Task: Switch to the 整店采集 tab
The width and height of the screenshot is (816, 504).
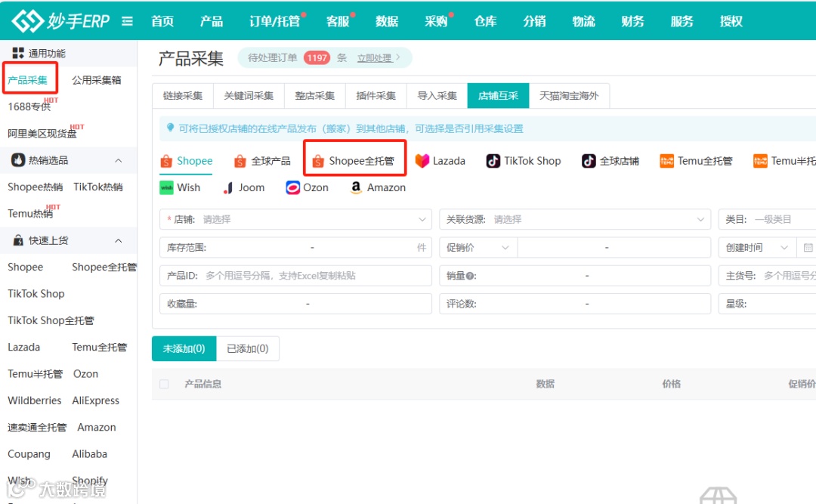Action: tap(315, 96)
